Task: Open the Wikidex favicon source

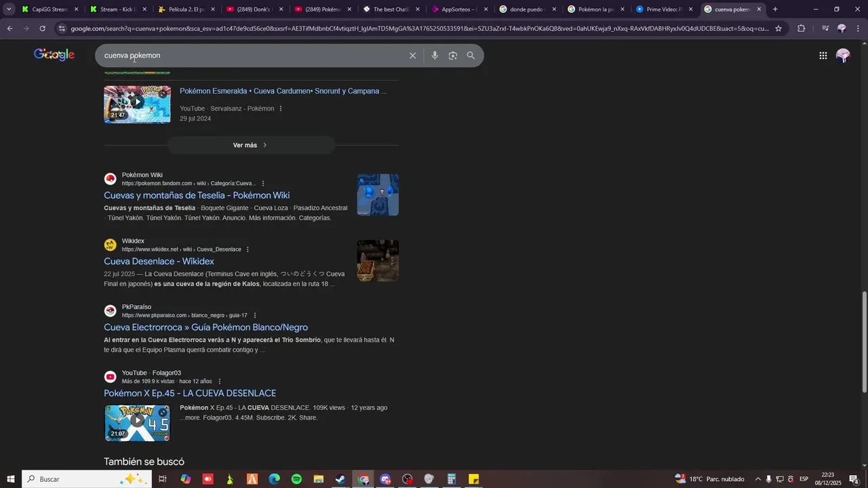Action: click(x=110, y=245)
